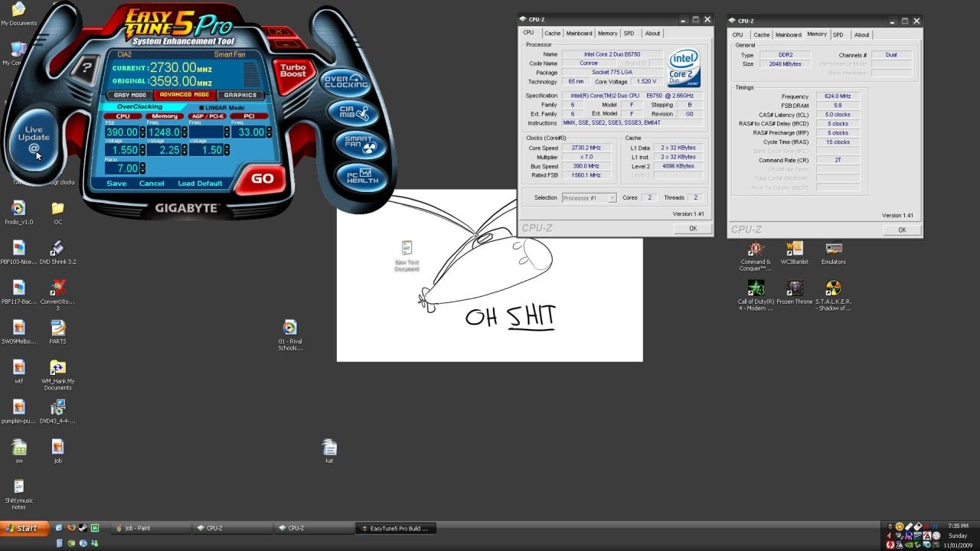980x551 pixels.
Task: Select the Frozen Throne desktop shortcut
Action: (795, 292)
